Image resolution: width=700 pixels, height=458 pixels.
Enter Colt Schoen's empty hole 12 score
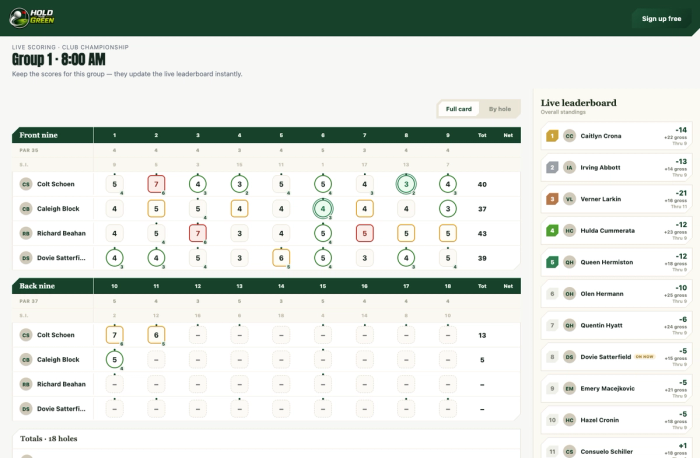[x=198, y=335]
